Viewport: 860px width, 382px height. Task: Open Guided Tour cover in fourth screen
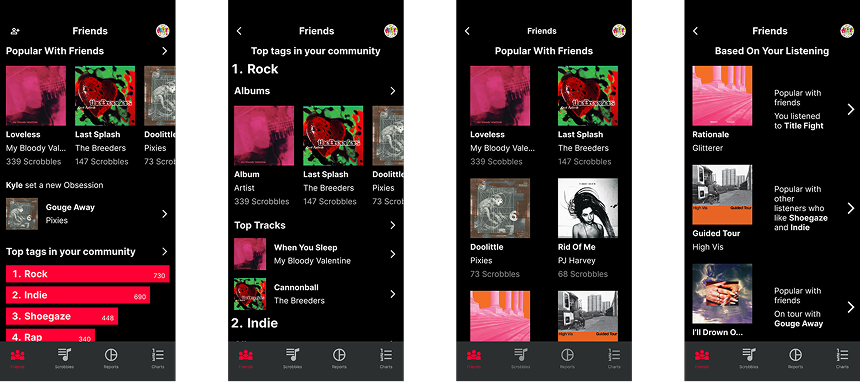pyautogui.click(x=722, y=195)
